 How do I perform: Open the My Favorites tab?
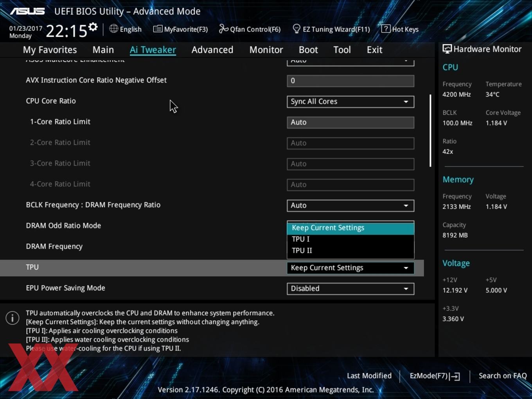click(x=50, y=50)
